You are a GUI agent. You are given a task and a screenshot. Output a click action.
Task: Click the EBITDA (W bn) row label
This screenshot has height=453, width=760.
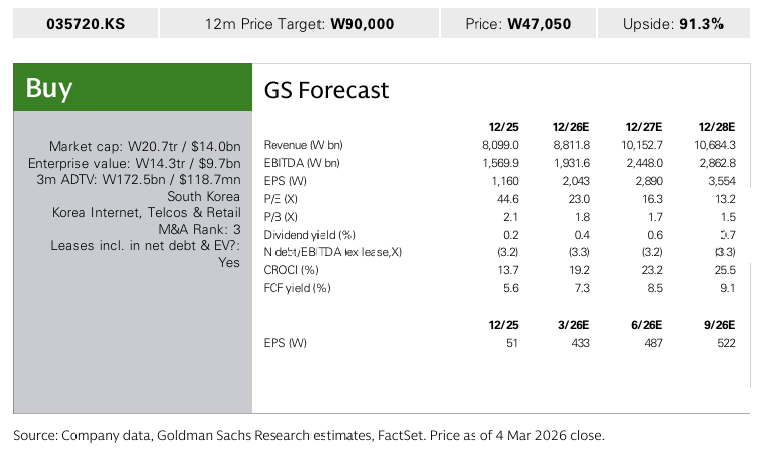click(301, 163)
